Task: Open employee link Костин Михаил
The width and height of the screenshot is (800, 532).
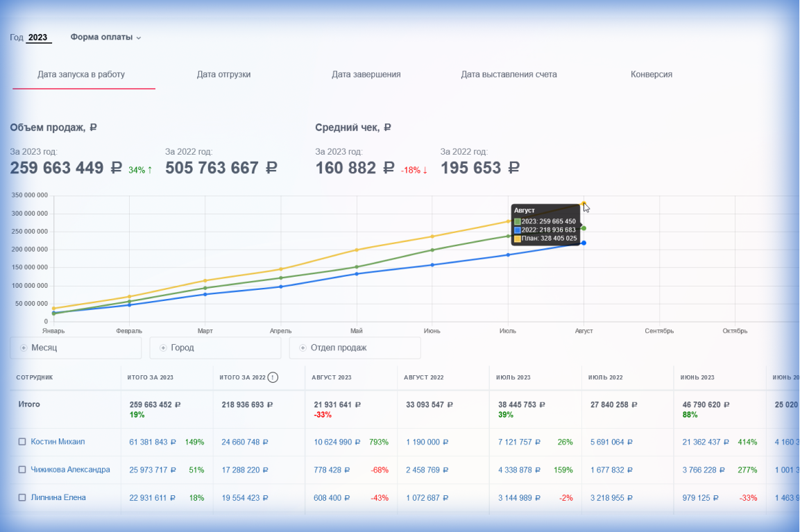Action: click(58, 442)
